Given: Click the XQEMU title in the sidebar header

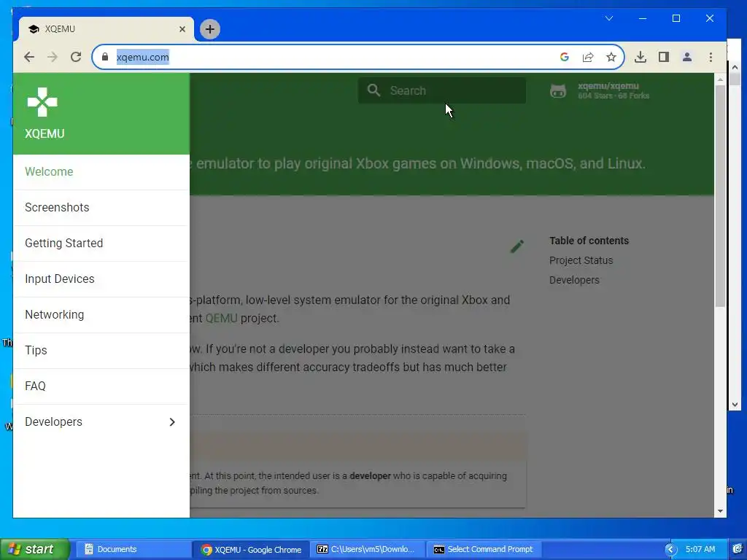Looking at the screenshot, I should click(x=44, y=134).
